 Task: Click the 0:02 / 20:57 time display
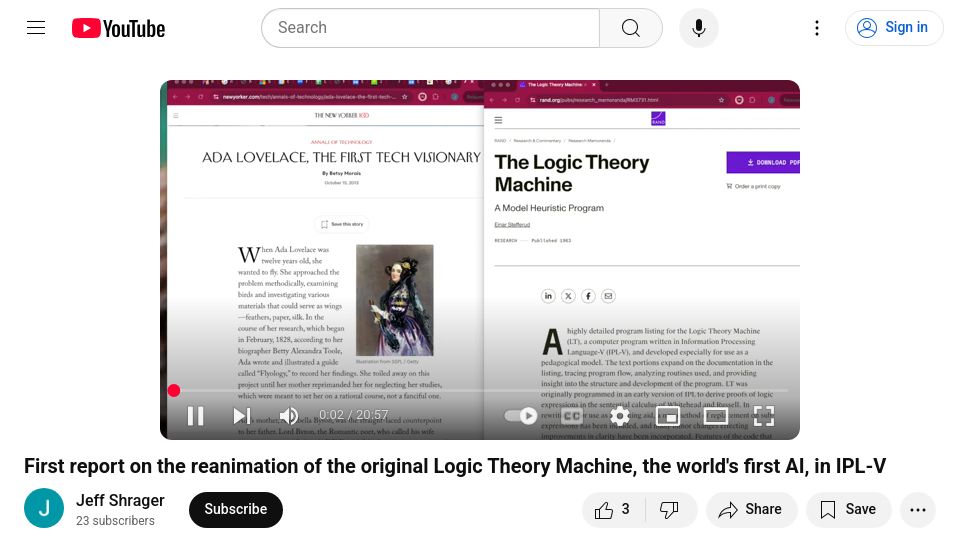point(353,415)
